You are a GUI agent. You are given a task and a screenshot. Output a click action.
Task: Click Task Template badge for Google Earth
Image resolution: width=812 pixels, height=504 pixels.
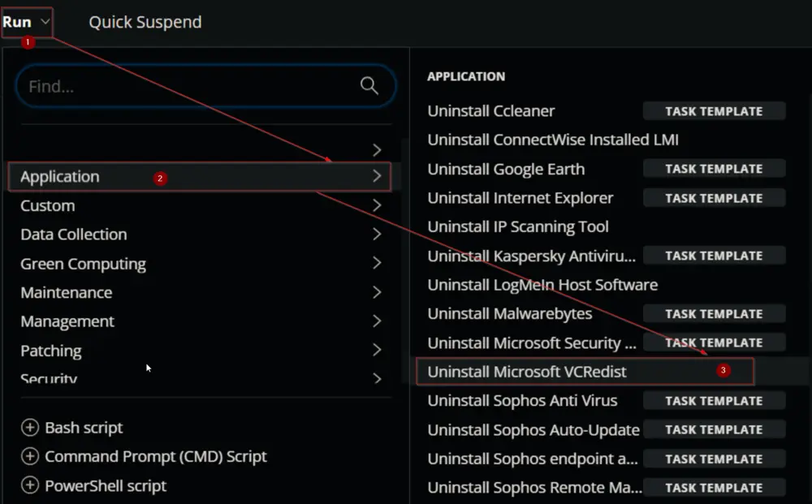pyautogui.click(x=714, y=169)
